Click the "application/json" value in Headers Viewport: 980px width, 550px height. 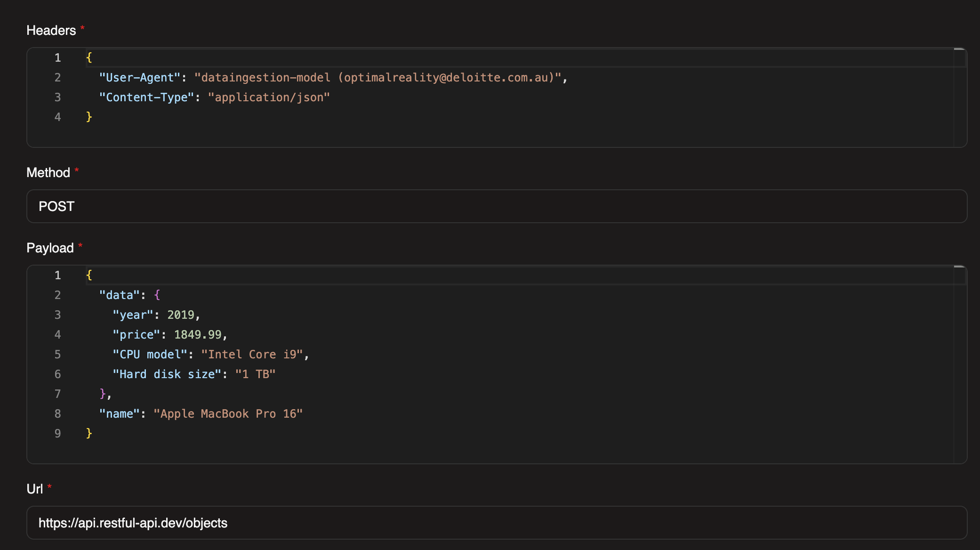pos(269,97)
